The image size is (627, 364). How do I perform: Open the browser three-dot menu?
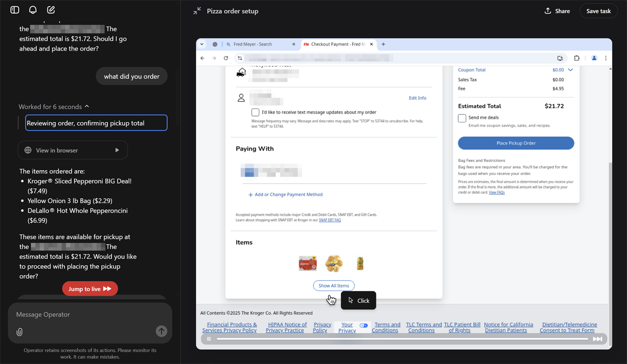pos(606,58)
